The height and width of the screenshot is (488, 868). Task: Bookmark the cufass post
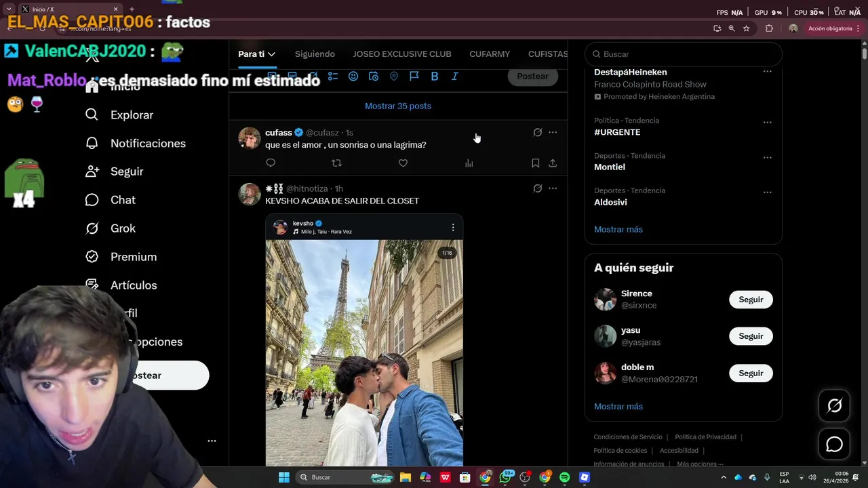click(x=535, y=163)
